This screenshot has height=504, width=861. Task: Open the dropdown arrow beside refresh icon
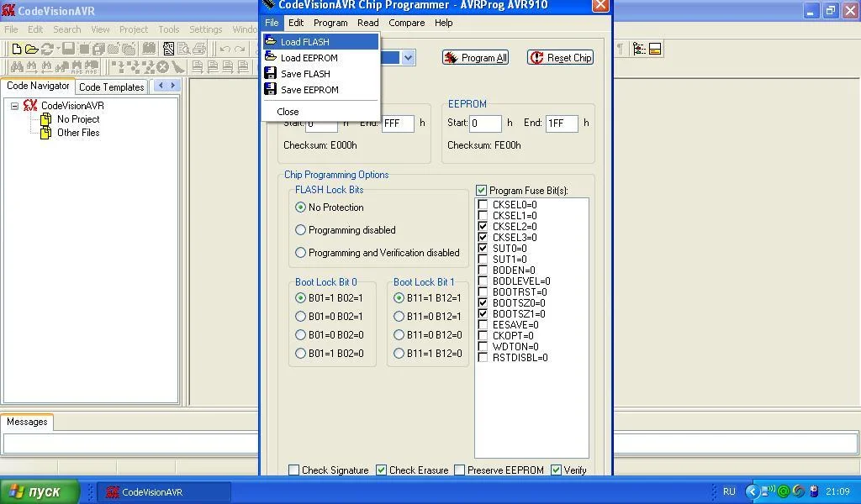(x=58, y=50)
